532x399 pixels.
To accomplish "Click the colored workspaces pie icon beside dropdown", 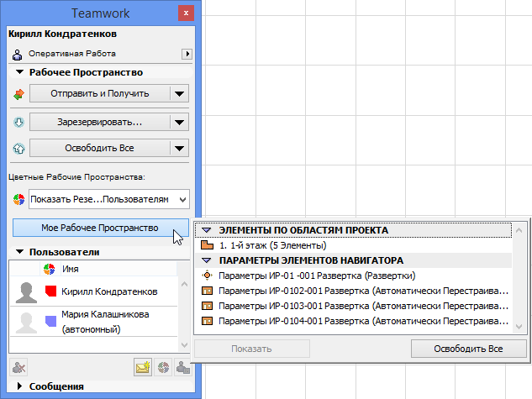I will [x=18, y=199].
